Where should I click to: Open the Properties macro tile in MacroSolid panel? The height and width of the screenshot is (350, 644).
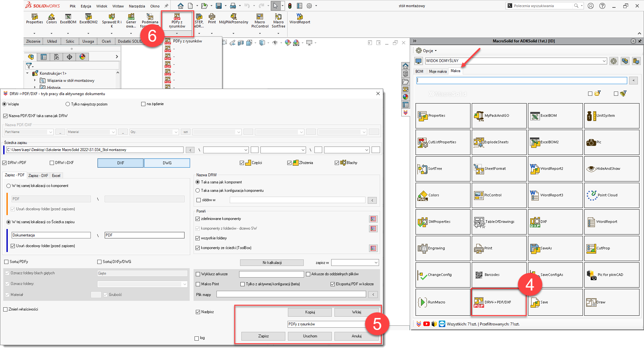tap(443, 116)
